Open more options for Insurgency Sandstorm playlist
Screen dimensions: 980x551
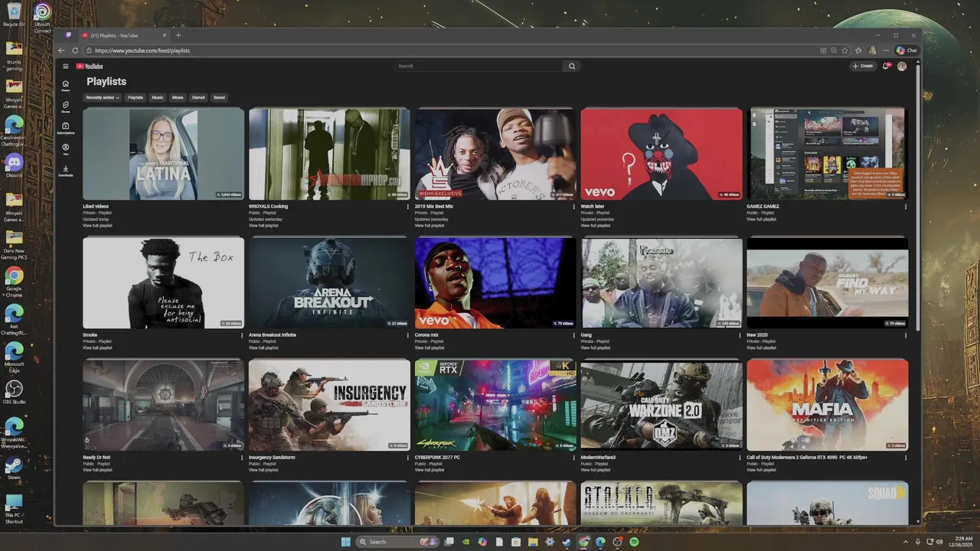tap(407, 458)
